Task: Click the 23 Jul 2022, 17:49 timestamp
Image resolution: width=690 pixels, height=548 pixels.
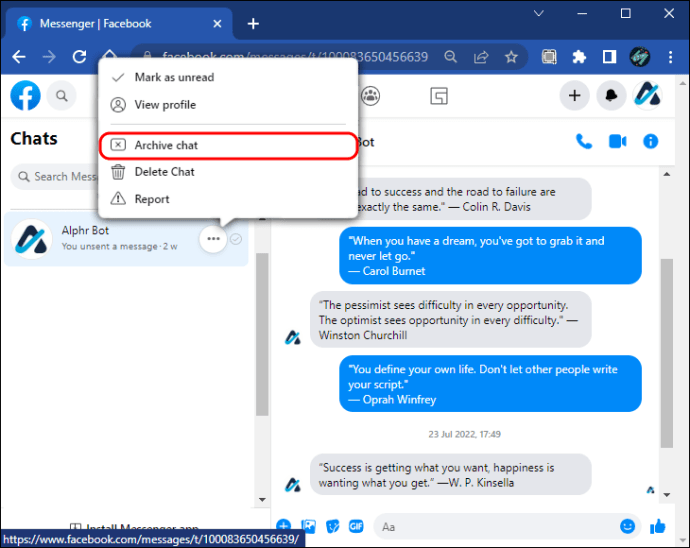Action: point(465,434)
